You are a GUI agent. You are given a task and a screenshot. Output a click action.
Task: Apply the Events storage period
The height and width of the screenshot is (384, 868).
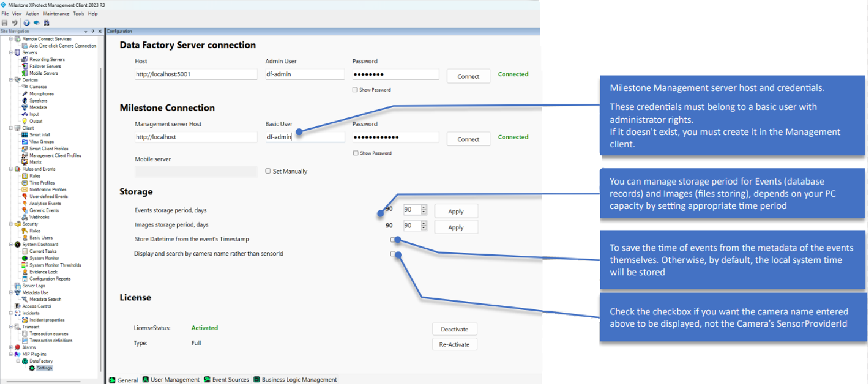[x=456, y=211]
